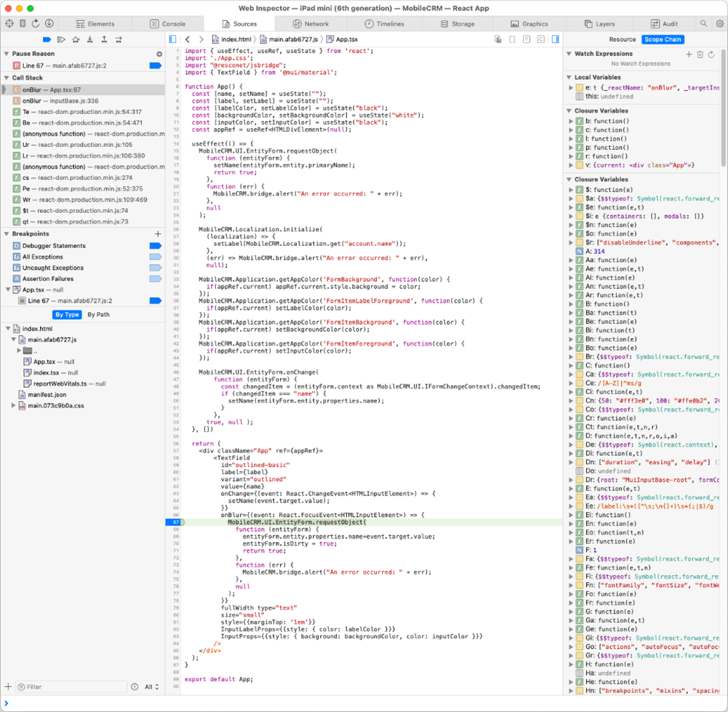728x712 pixels.
Task: Switch breakpoints grouping to By Type
Action: [x=67, y=315]
